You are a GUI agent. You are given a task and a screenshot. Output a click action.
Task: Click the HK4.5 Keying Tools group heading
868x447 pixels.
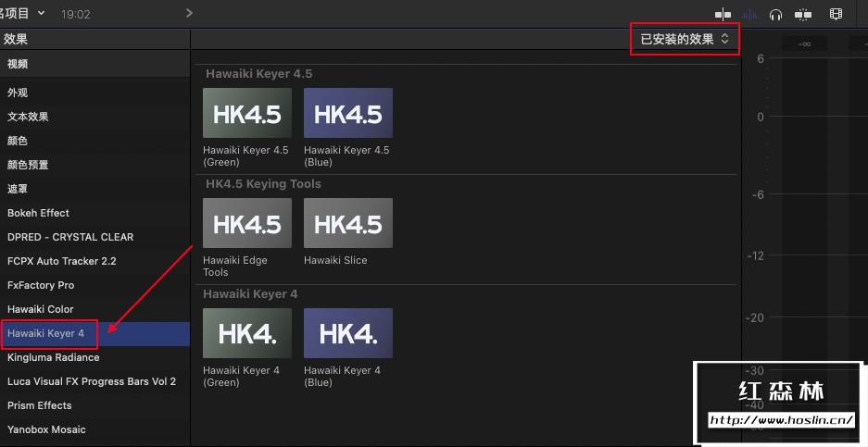(x=263, y=183)
